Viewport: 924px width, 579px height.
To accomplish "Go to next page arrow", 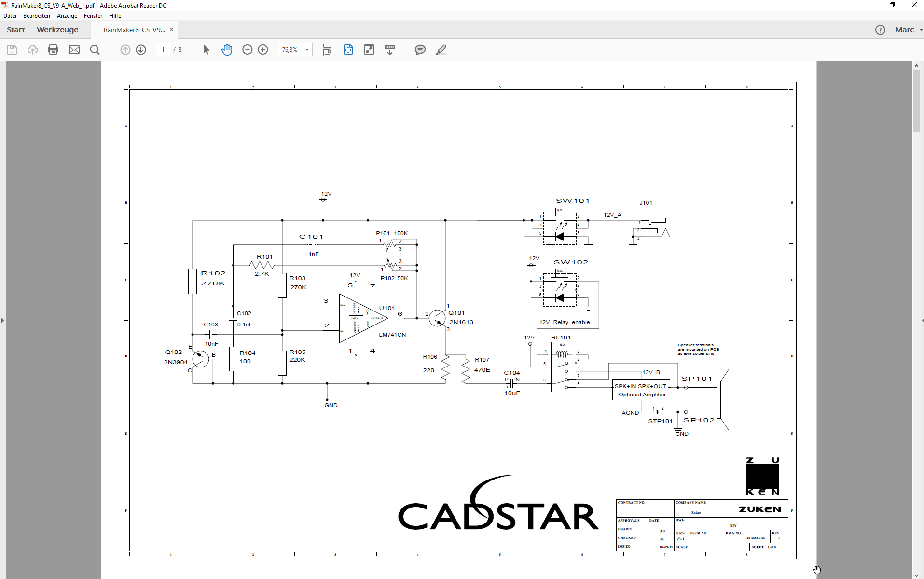I will pyautogui.click(x=141, y=50).
